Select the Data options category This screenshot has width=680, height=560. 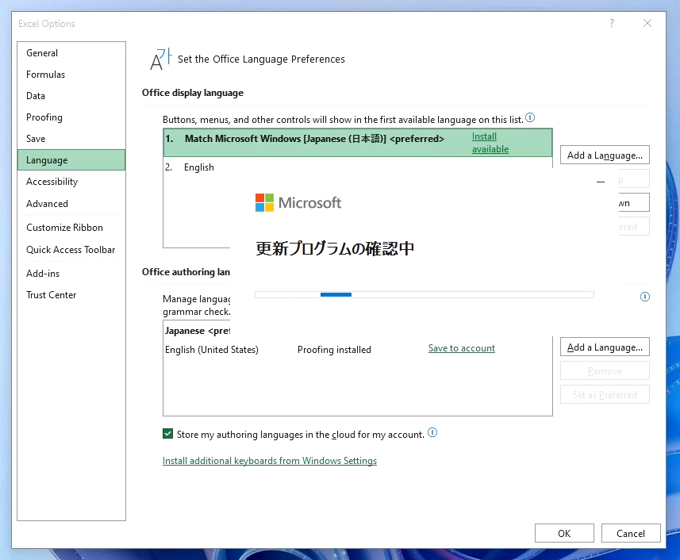click(36, 96)
